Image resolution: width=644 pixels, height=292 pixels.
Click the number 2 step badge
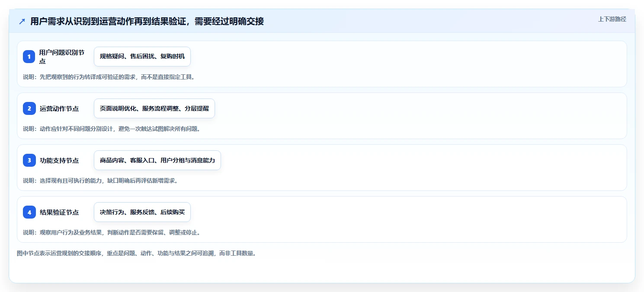[x=29, y=108]
